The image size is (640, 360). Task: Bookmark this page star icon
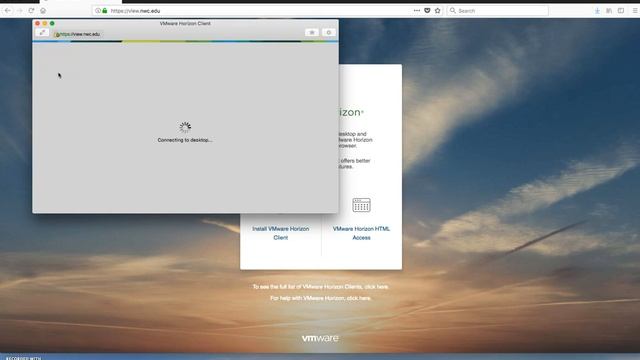(x=438, y=11)
